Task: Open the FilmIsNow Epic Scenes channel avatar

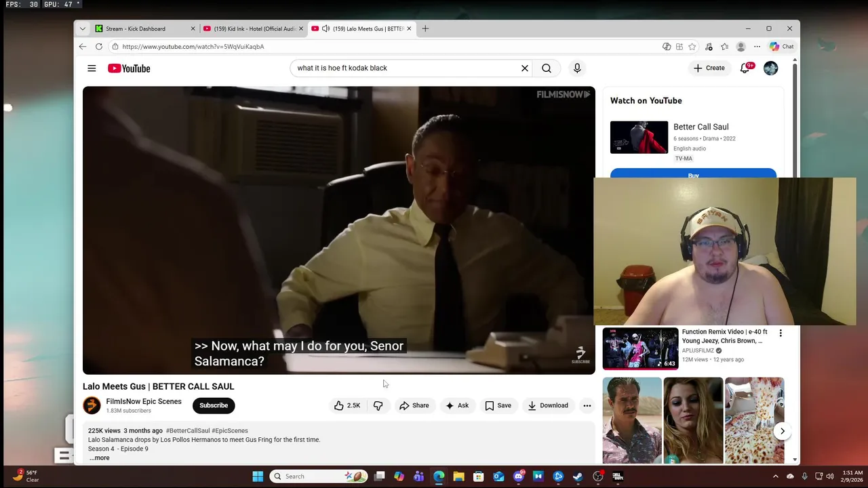Action: (x=92, y=405)
